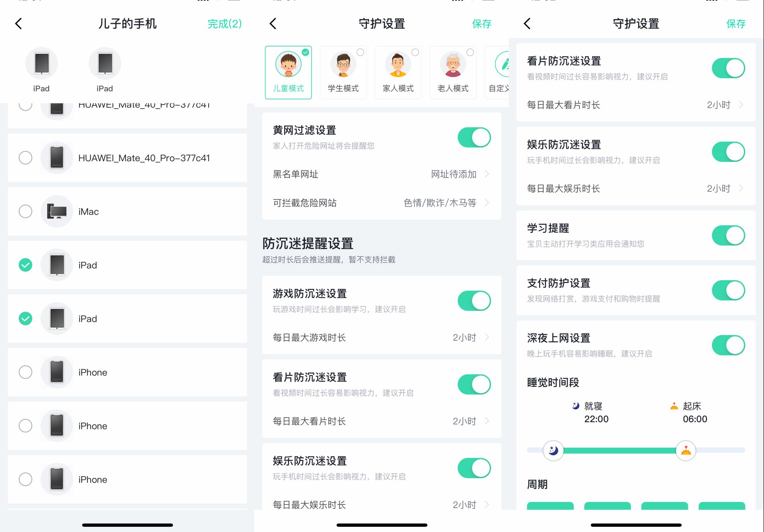Expand 每日最大游戏时长 option
This screenshot has width=764, height=532.
tap(382, 337)
